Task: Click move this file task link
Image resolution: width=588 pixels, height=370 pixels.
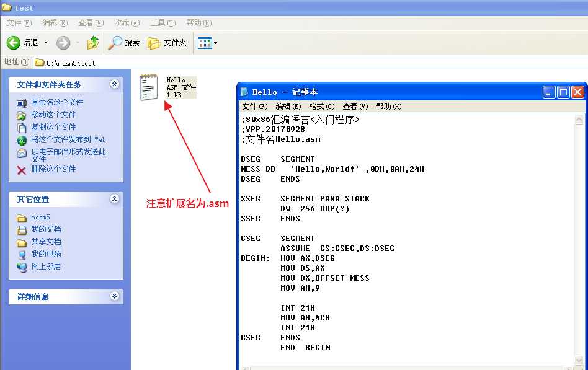Action: tap(53, 115)
